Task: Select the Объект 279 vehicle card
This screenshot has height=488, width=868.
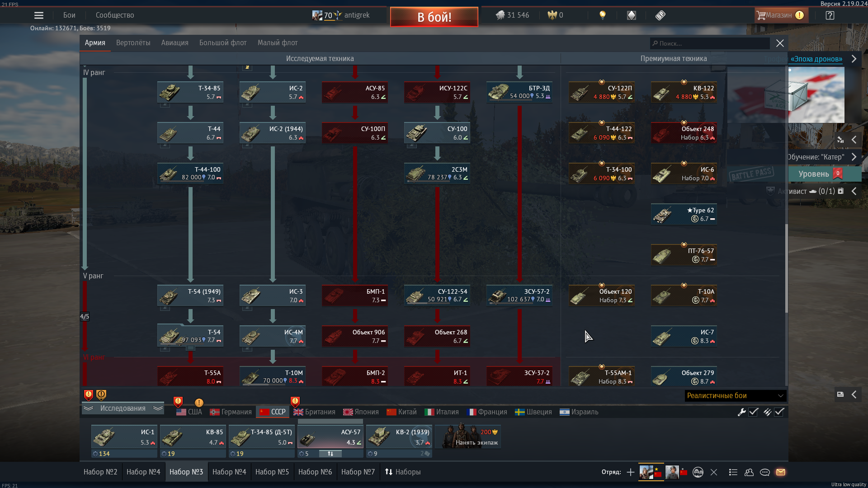Action: coord(684,377)
